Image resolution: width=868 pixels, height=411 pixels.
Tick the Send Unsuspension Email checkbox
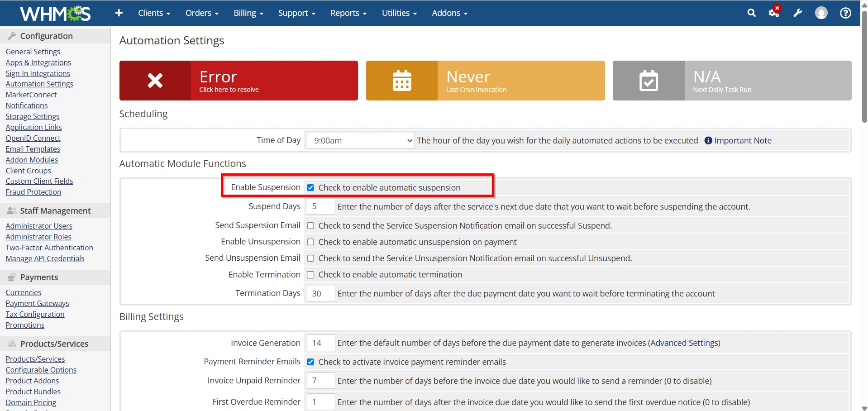click(x=310, y=258)
